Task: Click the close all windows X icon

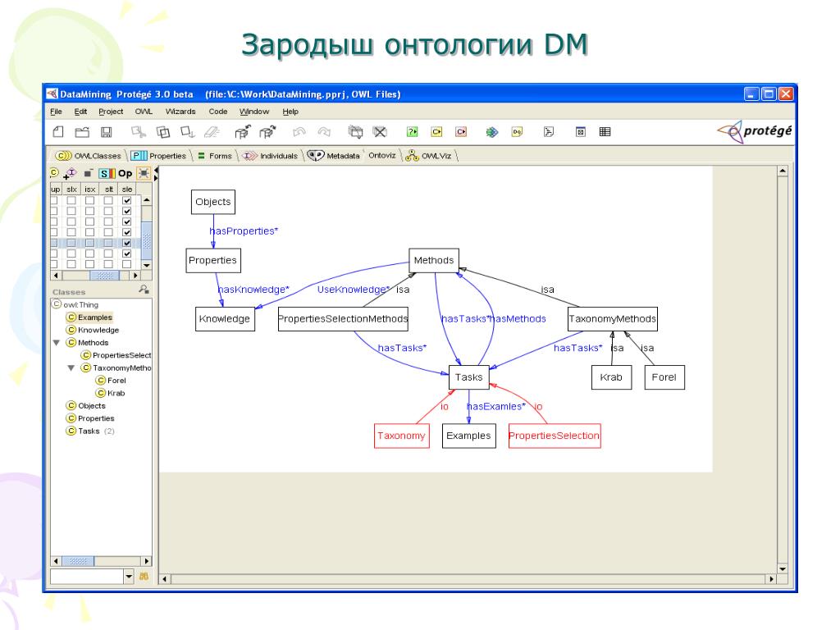Action: [x=380, y=132]
